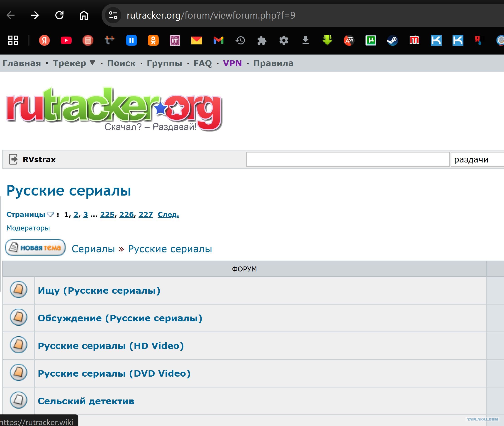Click folder icon for Русские сериалы (DVD Video)

pyautogui.click(x=19, y=372)
